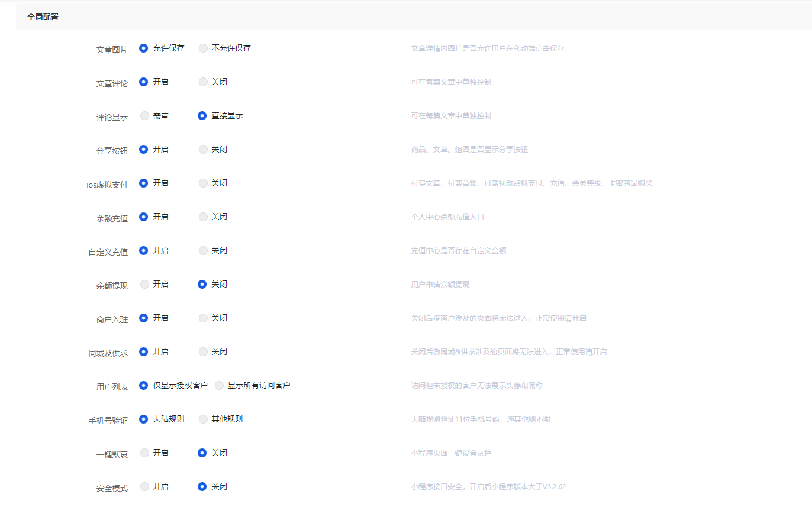Pick 其他规则 for 手机号验证

coord(204,419)
